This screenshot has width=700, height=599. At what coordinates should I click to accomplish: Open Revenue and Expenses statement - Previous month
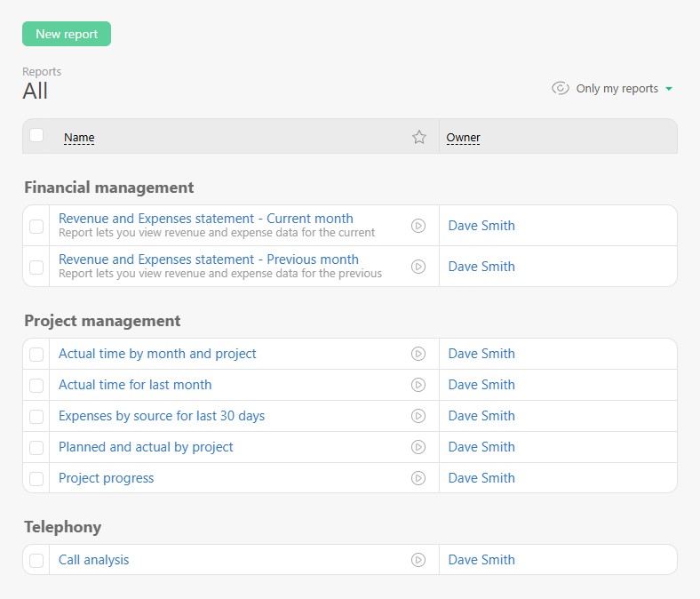(209, 260)
